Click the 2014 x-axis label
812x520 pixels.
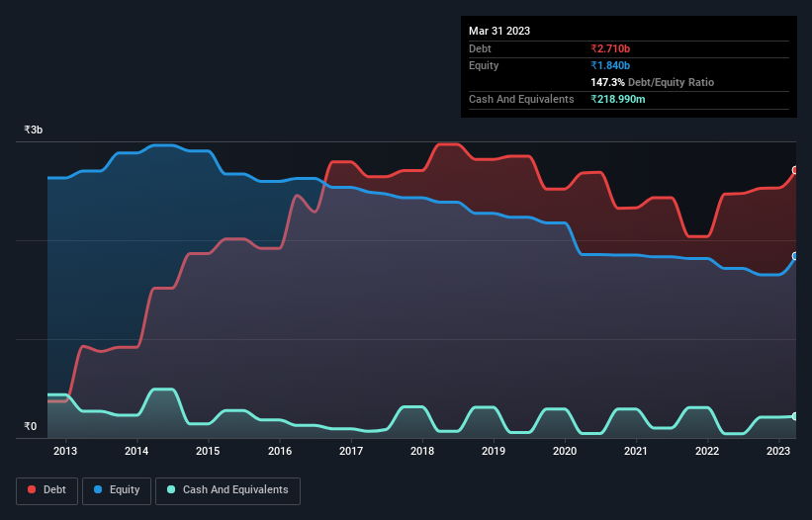pos(136,451)
